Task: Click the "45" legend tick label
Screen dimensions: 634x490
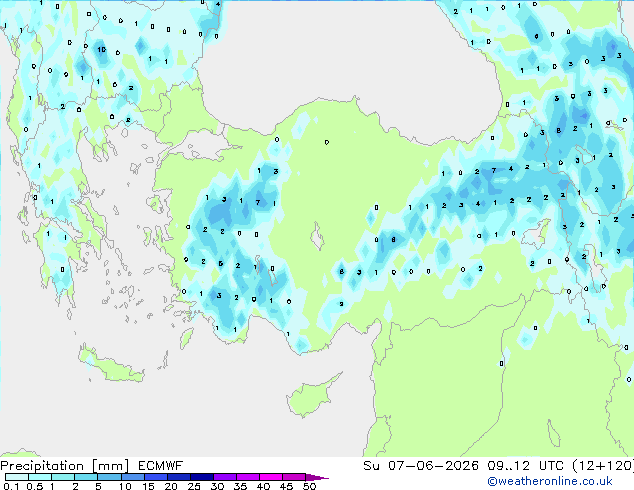Action: (x=286, y=486)
